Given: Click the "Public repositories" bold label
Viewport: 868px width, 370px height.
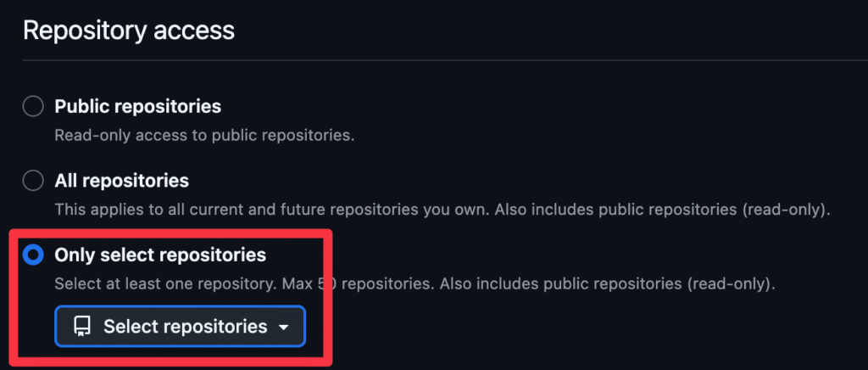Looking at the screenshot, I should point(138,106).
